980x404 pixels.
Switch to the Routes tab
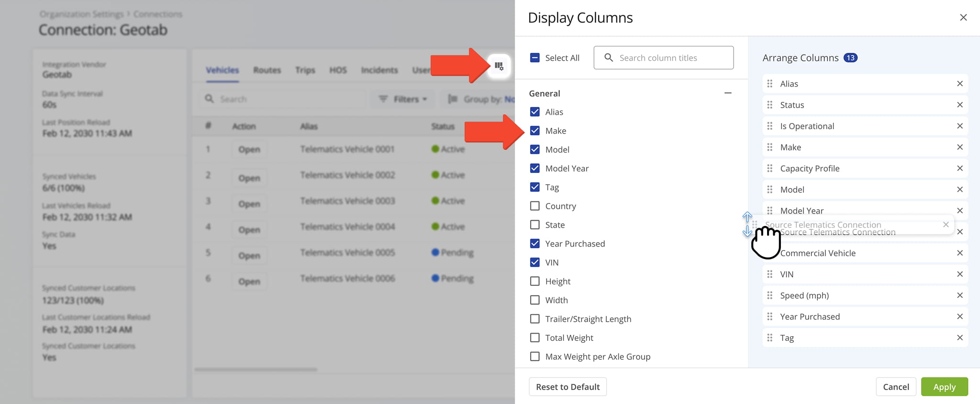pyautogui.click(x=267, y=70)
